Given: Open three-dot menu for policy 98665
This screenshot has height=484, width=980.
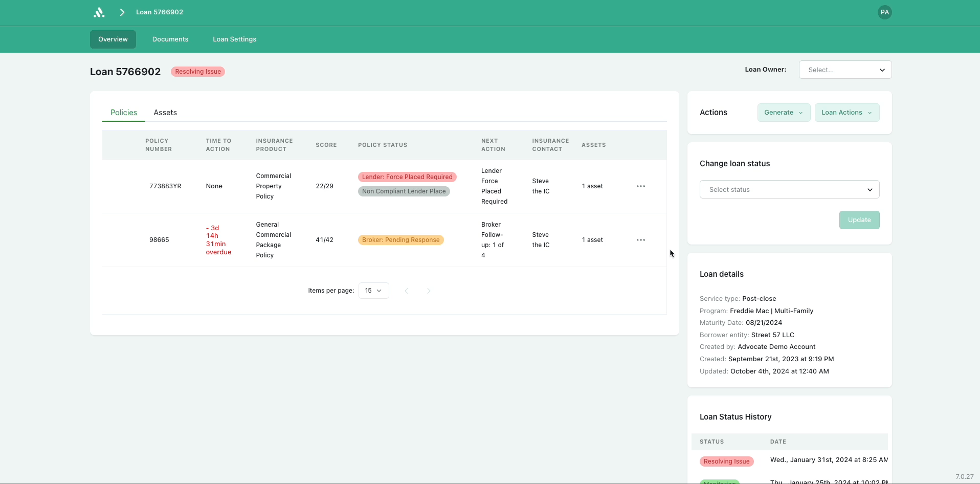Looking at the screenshot, I should 640,240.
